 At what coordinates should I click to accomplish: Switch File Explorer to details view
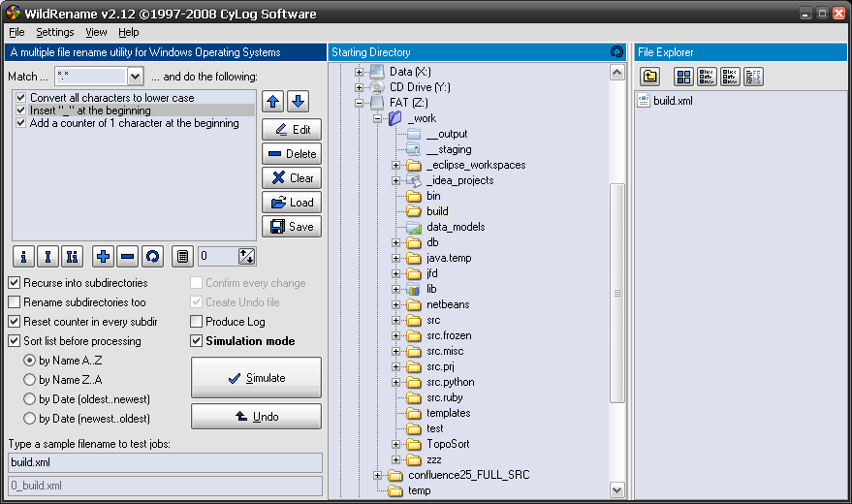[x=753, y=77]
